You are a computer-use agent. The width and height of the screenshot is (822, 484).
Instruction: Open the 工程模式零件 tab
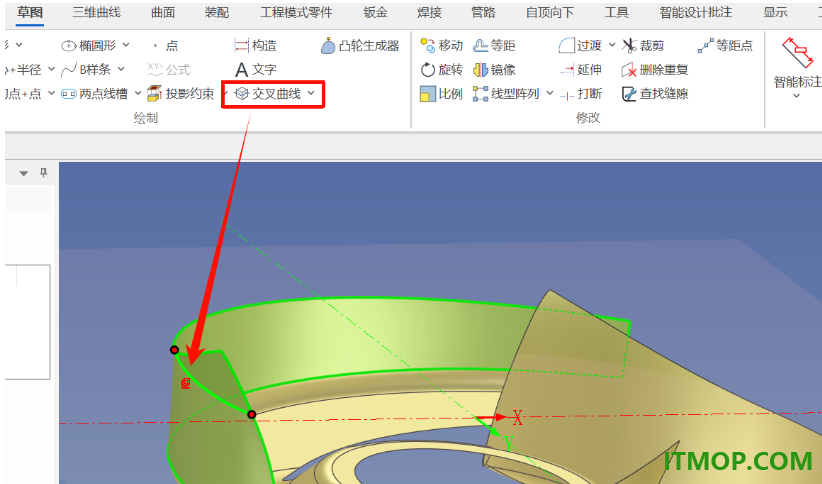click(x=297, y=13)
